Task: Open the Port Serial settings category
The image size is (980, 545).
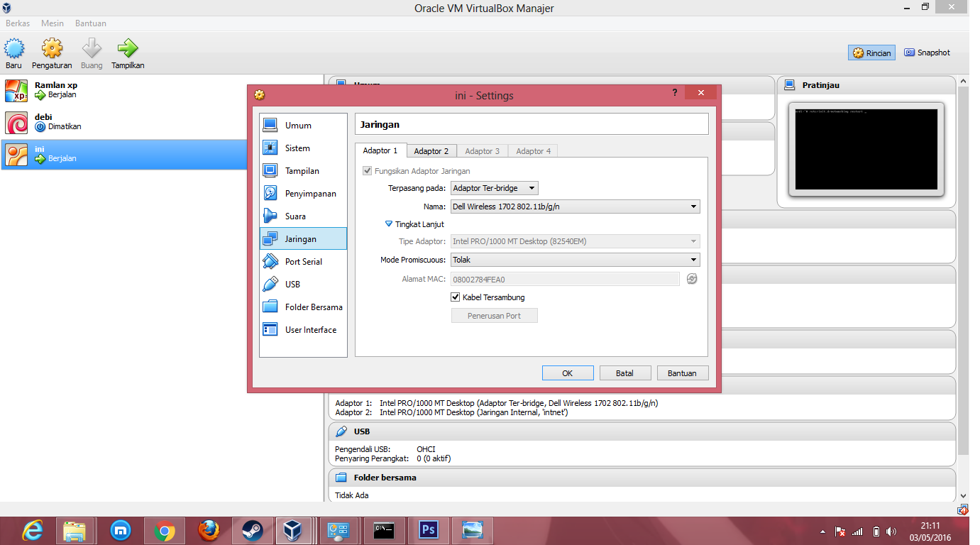Action: point(303,261)
